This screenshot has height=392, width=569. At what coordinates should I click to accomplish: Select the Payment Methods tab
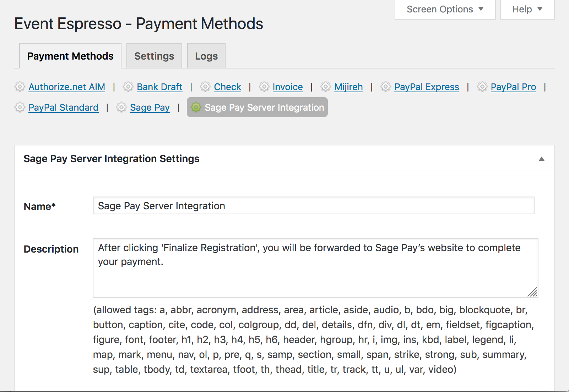pyautogui.click(x=70, y=56)
